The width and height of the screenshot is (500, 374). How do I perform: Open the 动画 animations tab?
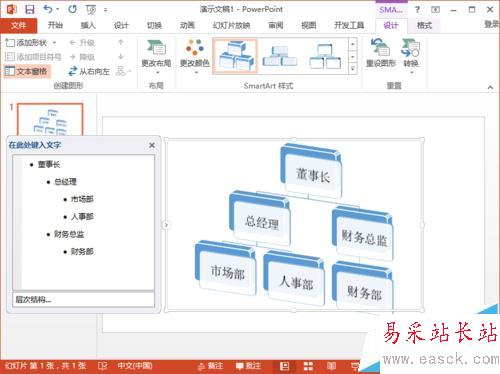click(x=187, y=25)
